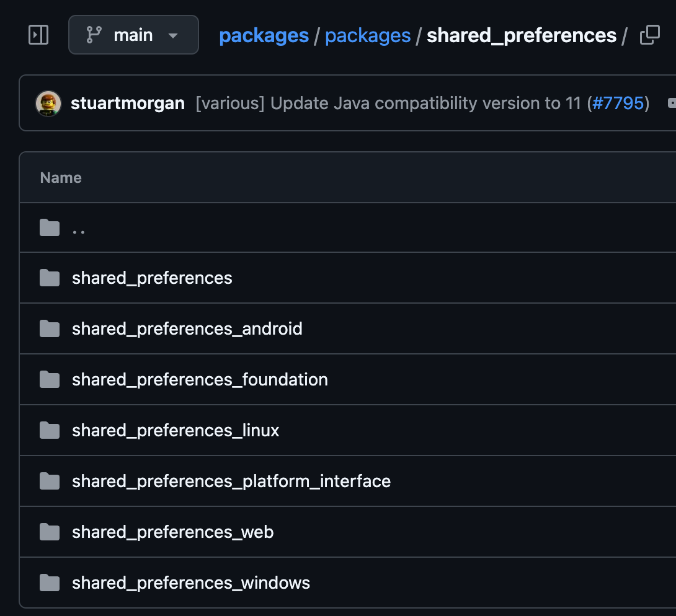Click the shared_preferences folder icon
This screenshot has height=616, width=676.
[50, 278]
